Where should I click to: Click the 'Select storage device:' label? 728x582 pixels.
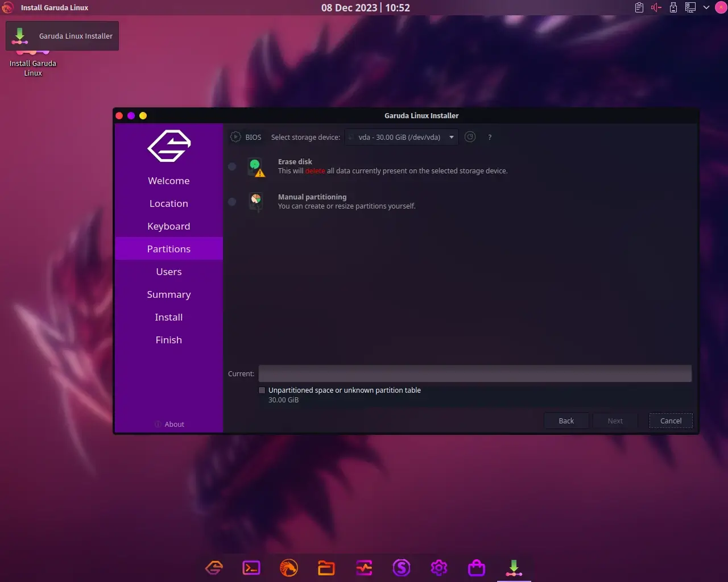[305, 137]
